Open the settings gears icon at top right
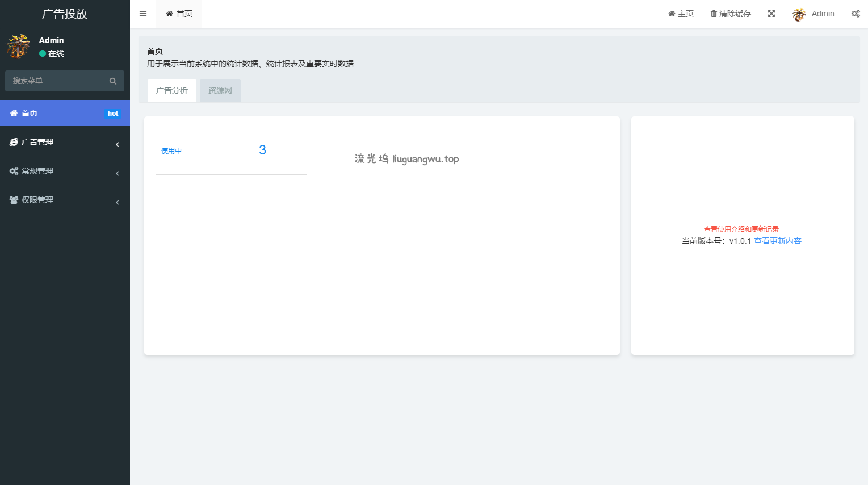This screenshot has width=868, height=485. 856,14
